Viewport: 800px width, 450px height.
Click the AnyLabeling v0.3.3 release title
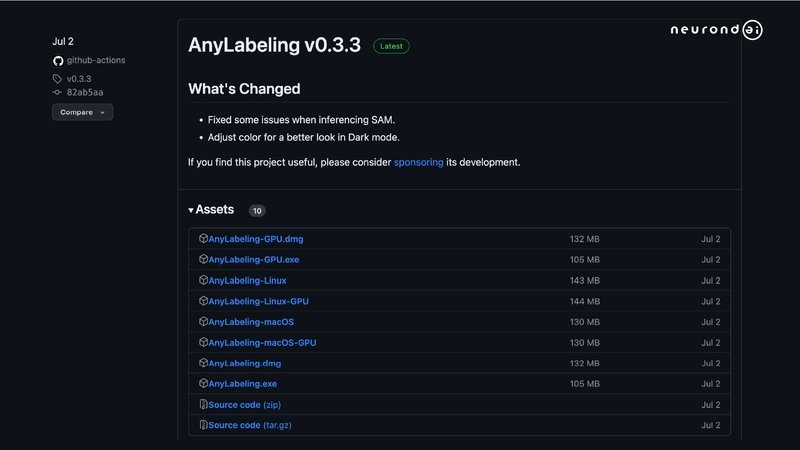tap(274, 45)
